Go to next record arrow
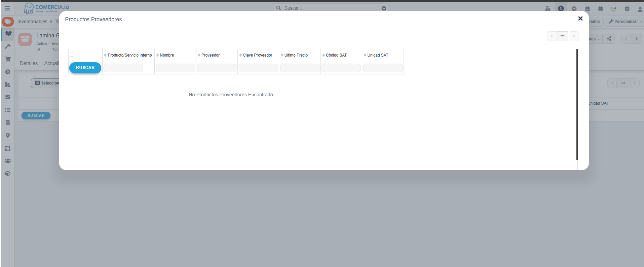This screenshot has height=267, width=644. pos(637,39)
